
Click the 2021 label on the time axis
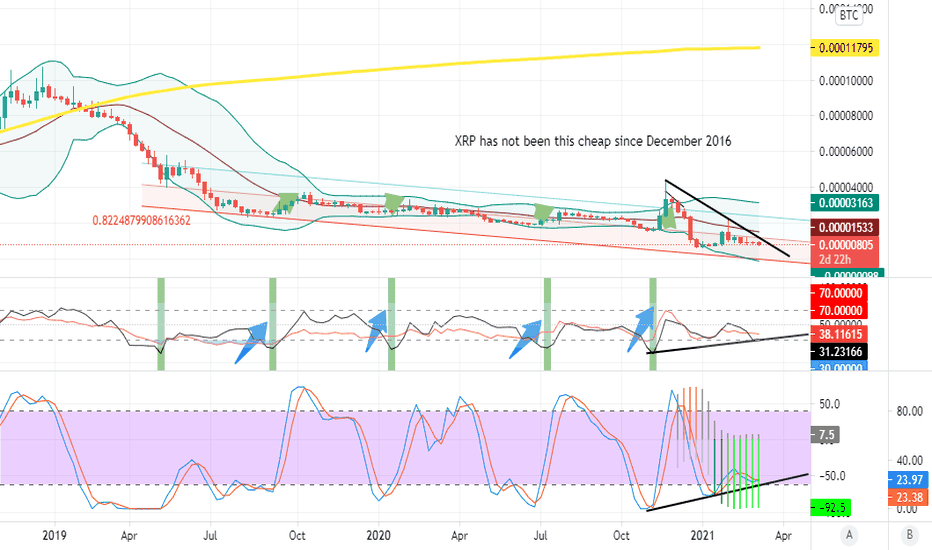(702, 535)
